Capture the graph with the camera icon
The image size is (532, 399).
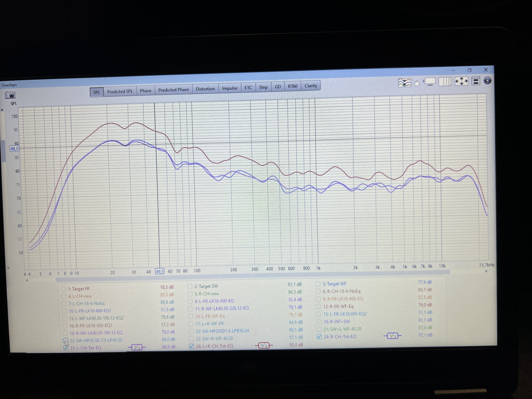click(x=10, y=95)
